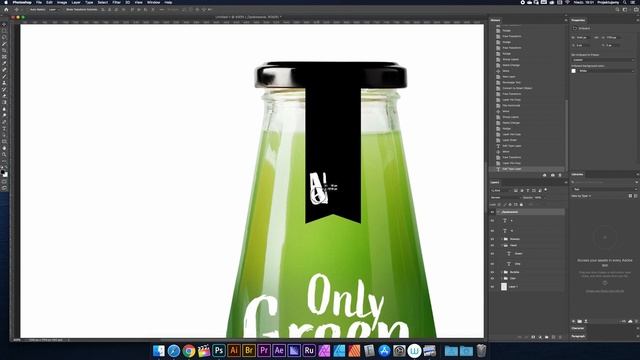
Task: Select the Clone Stamp tool
Action: [4, 83]
